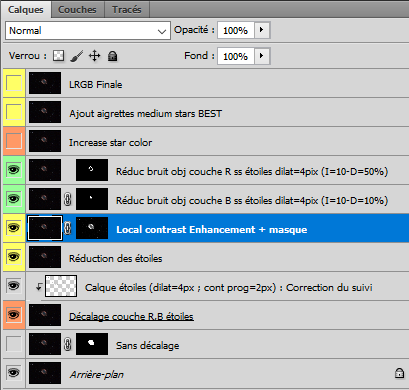Image resolution: width=409 pixels, height=390 pixels.
Task: Select Ajout aigrettes layer thumbnail
Action: pos(45,112)
